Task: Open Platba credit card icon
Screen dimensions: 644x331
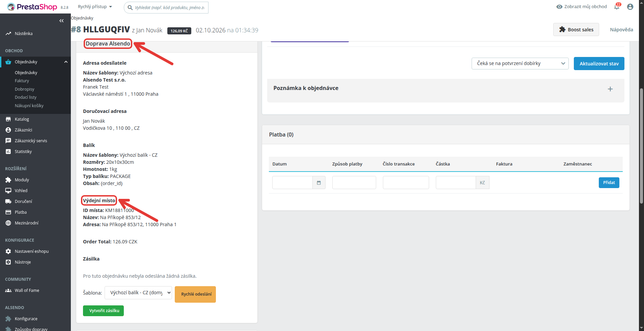Action: click(8, 212)
